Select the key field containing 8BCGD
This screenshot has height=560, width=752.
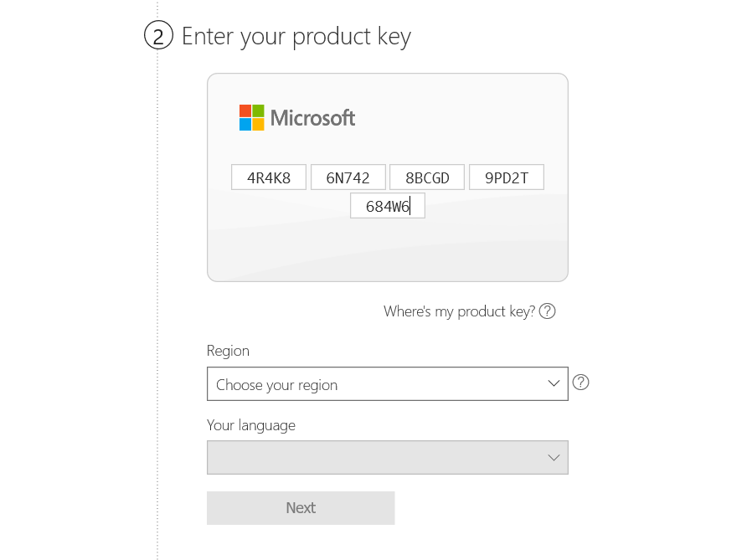pyautogui.click(x=427, y=177)
